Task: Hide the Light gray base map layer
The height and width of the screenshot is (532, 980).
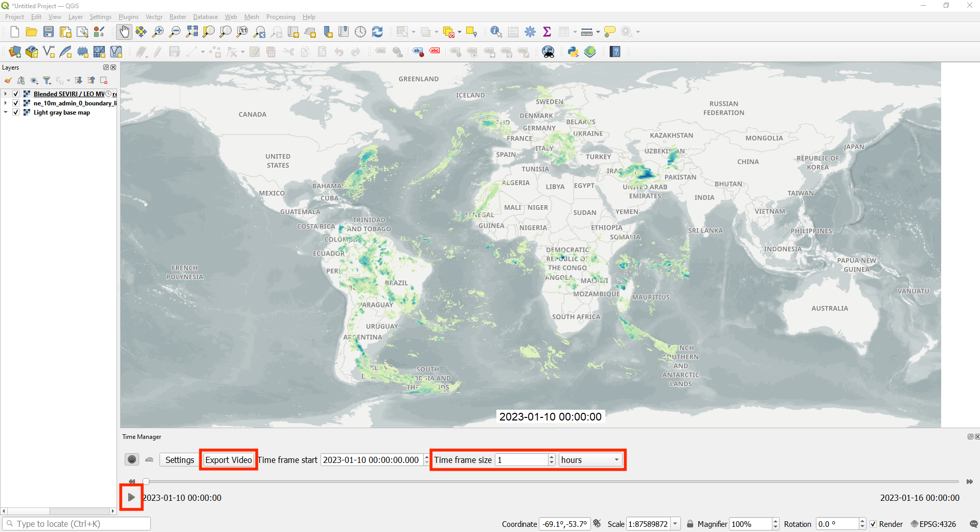Action: 16,112
